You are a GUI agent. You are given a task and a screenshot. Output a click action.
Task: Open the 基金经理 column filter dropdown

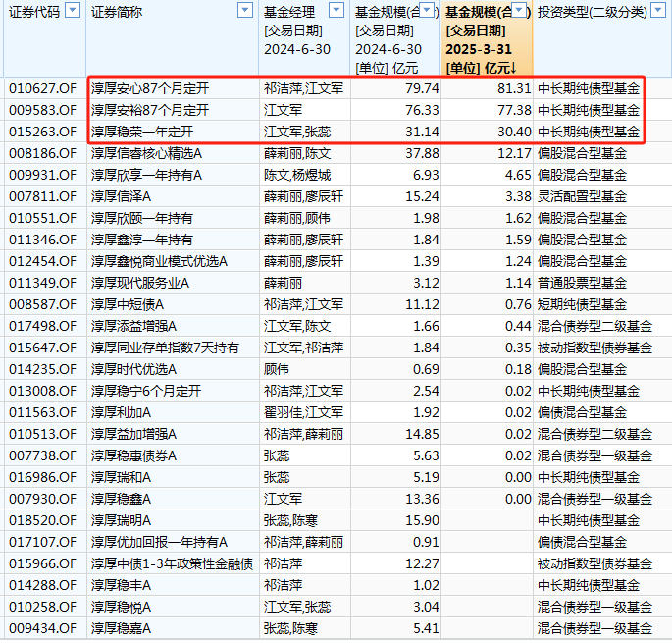(336, 10)
